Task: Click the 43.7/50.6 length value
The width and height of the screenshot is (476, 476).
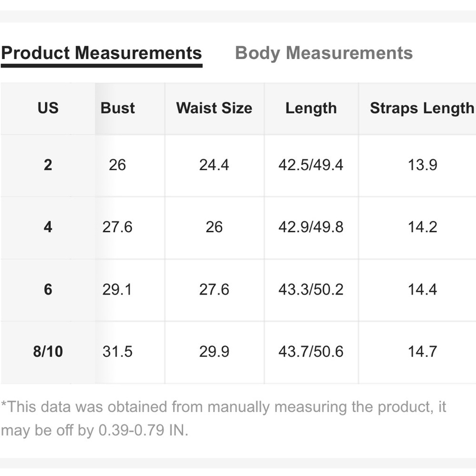Action: point(311,352)
